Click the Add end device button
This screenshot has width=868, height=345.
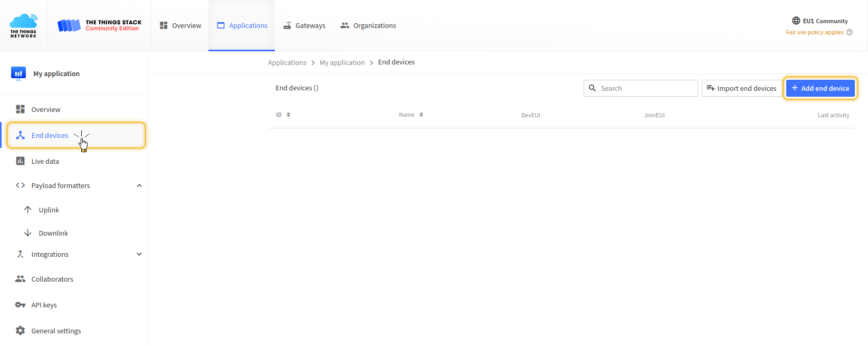coord(820,88)
